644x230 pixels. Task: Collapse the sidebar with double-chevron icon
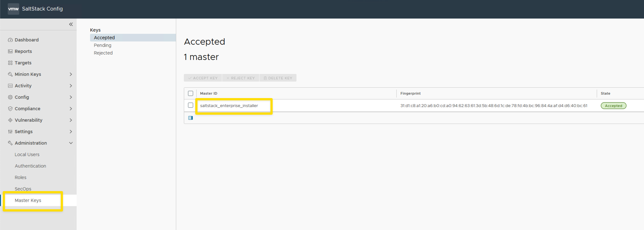(x=71, y=24)
